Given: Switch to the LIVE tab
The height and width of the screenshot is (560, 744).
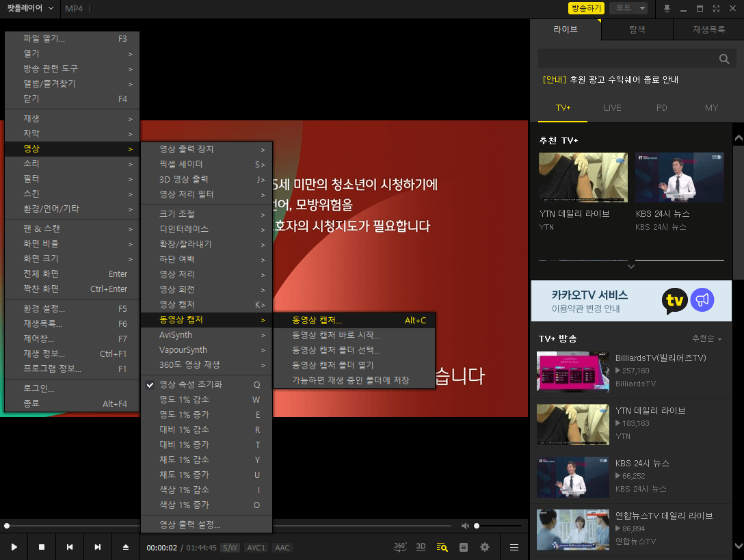Looking at the screenshot, I should tap(612, 108).
